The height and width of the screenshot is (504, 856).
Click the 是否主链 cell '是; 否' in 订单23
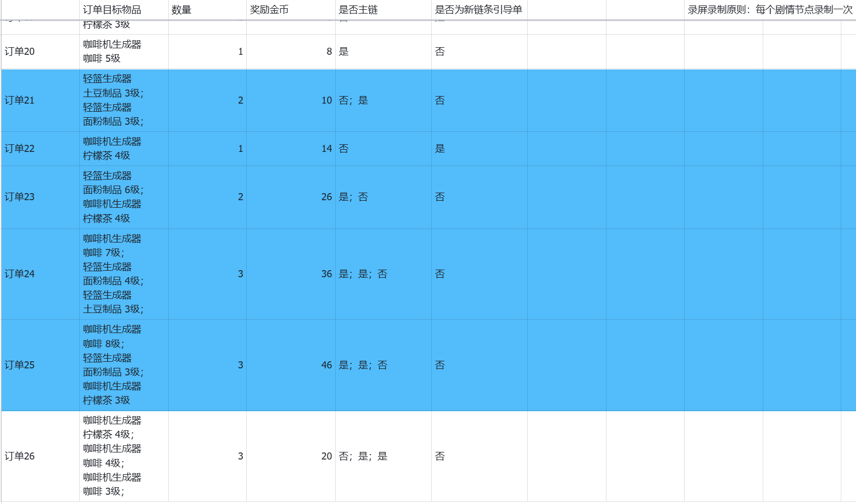[x=384, y=197]
